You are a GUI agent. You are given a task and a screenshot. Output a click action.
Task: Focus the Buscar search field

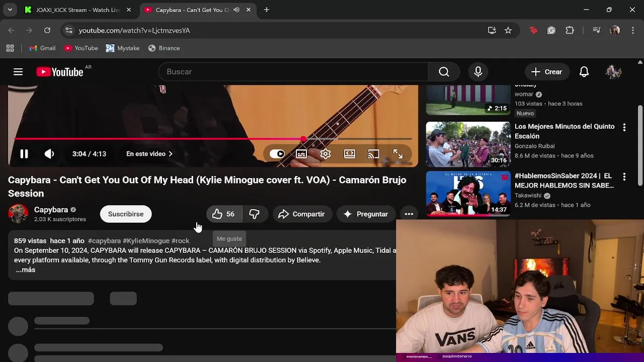[x=293, y=72]
